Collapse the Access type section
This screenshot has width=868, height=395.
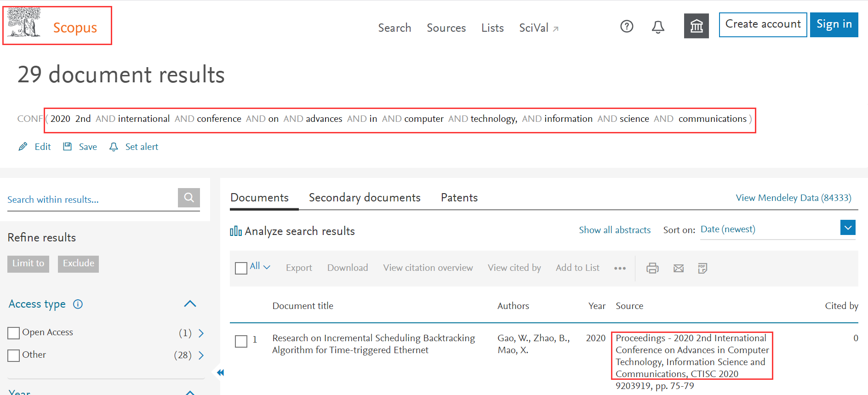click(190, 304)
